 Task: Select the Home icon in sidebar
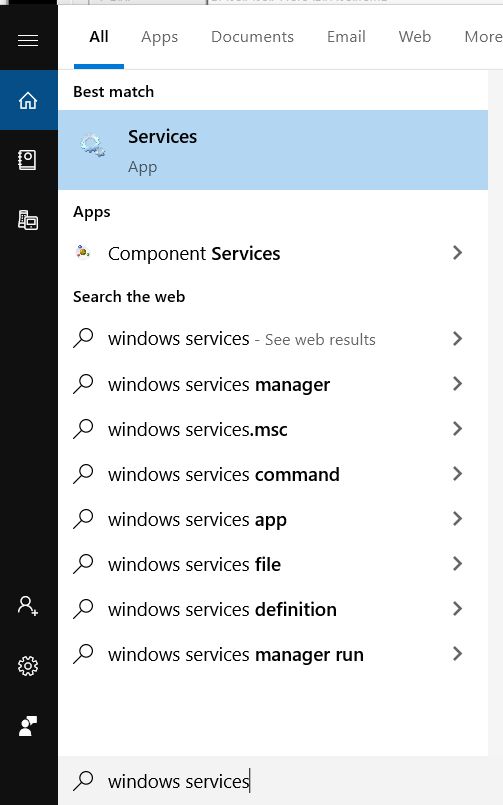tap(28, 100)
